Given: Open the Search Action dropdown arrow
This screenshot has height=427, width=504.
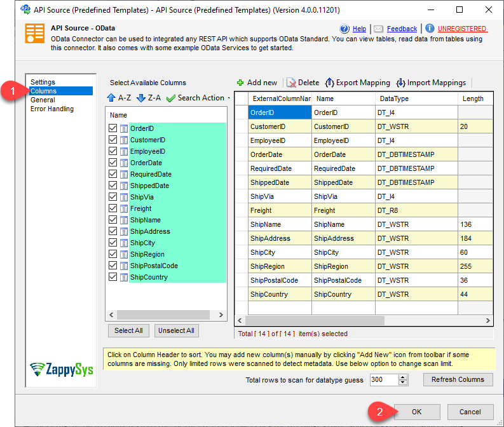Looking at the screenshot, I should coord(229,98).
